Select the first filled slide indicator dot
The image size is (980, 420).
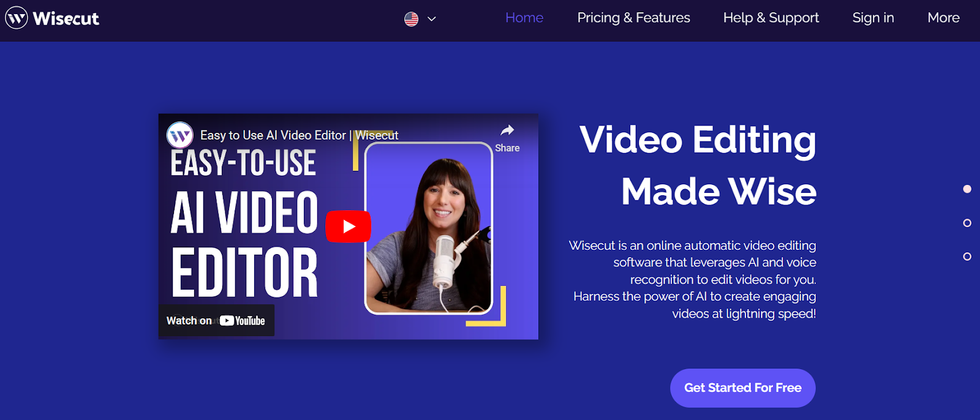pyautogui.click(x=967, y=189)
